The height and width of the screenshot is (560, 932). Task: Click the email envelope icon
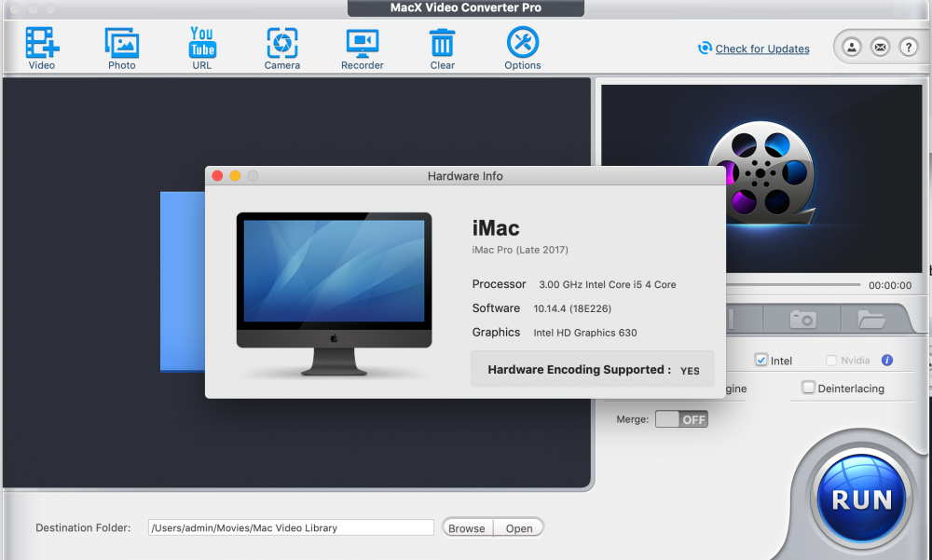[880, 47]
